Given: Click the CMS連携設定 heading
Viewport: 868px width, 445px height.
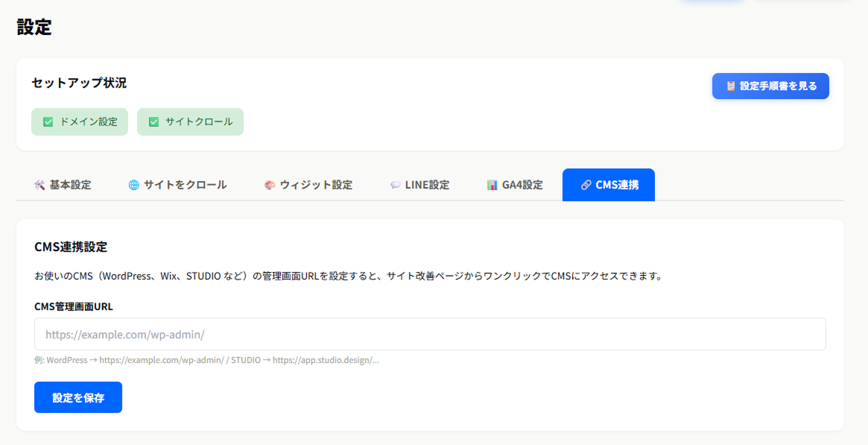Looking at the screenshot, I should [71, 247].
